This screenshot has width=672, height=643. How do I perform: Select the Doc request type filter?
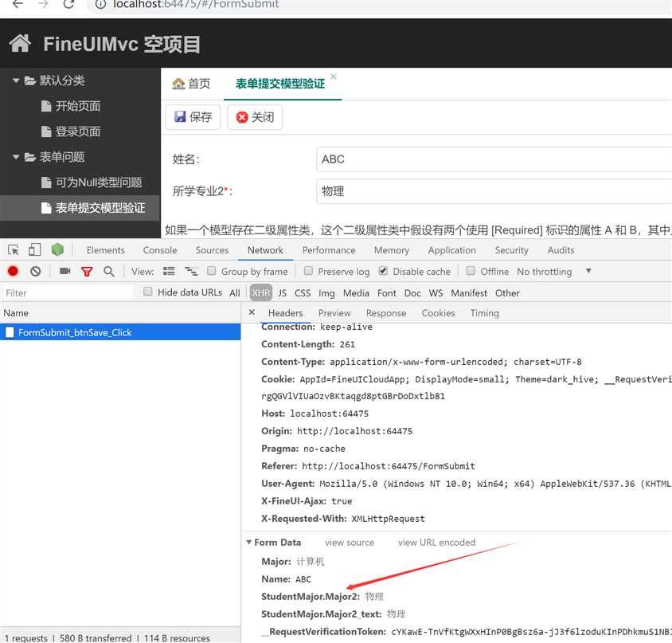pos(412,293)
